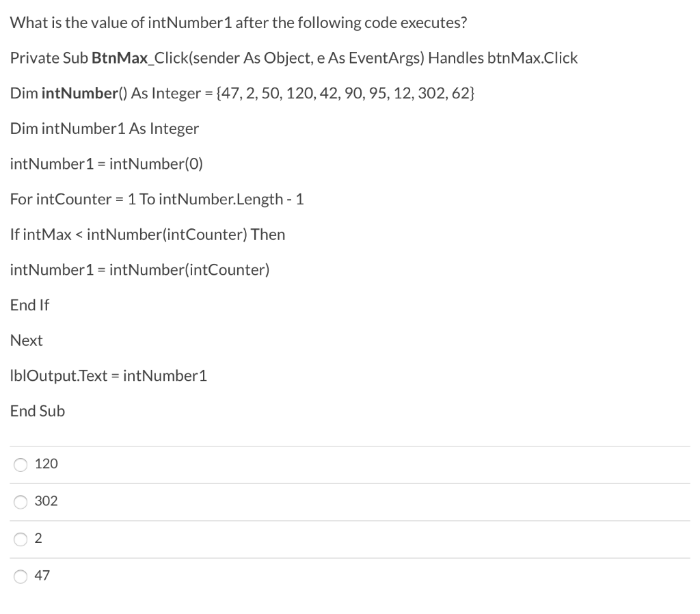Click the For intCounter loop line
Image resolution: width=700 pixels, height=614 pixels.
click(157, 199)
